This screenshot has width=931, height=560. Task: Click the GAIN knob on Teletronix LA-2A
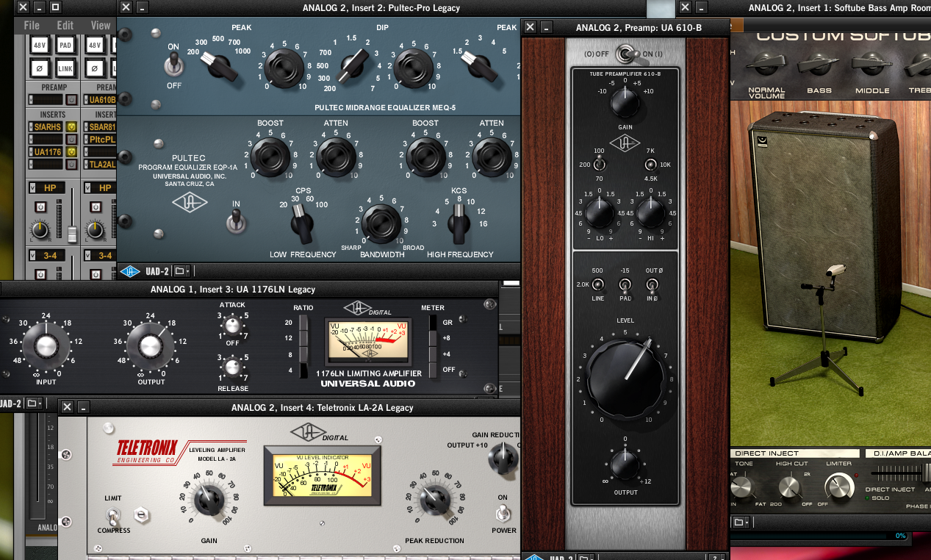pos(209,500)
